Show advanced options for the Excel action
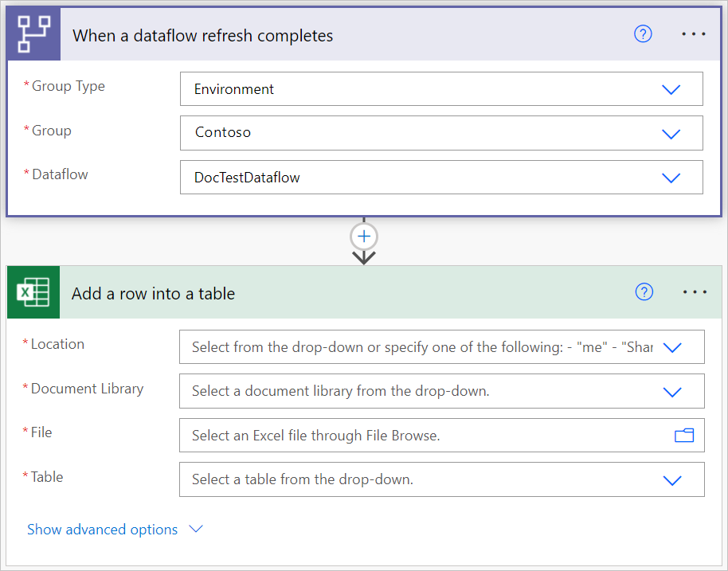The width and height of the screenshot is (728, 571). [103, 530]
